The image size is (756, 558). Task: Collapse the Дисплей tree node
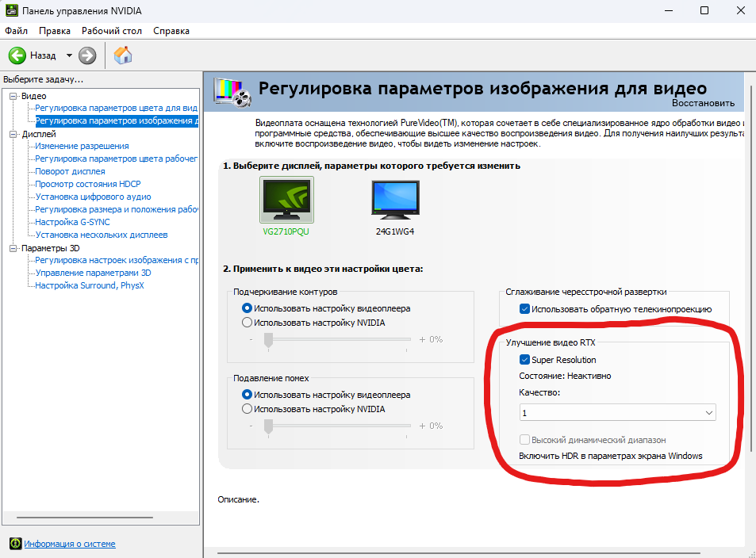click(13, 134)
